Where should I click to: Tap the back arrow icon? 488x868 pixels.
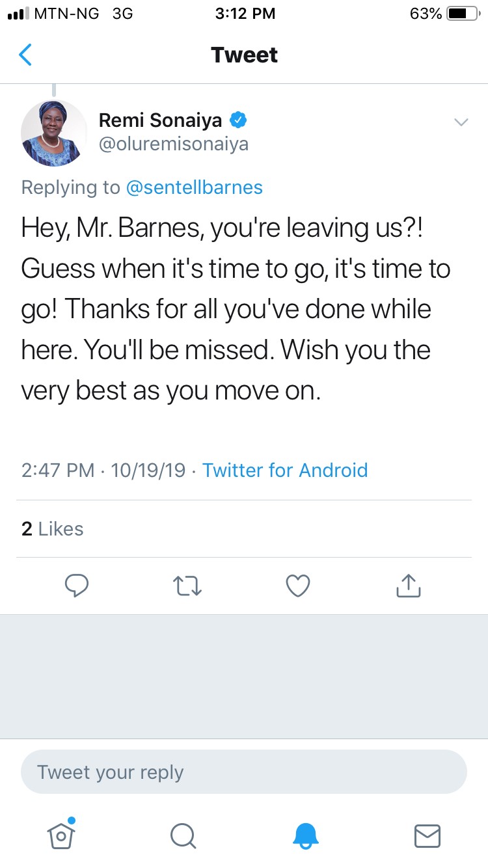click(x=25, y=55)
